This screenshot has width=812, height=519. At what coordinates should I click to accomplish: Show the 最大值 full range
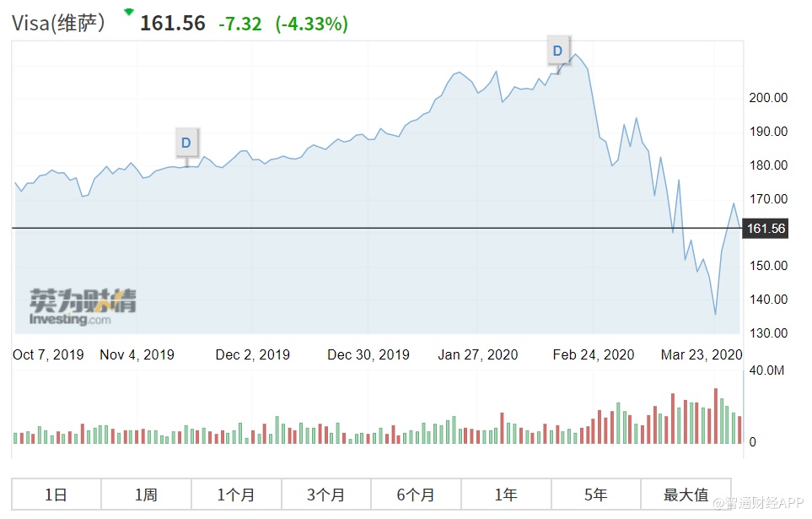pos(686,495)
